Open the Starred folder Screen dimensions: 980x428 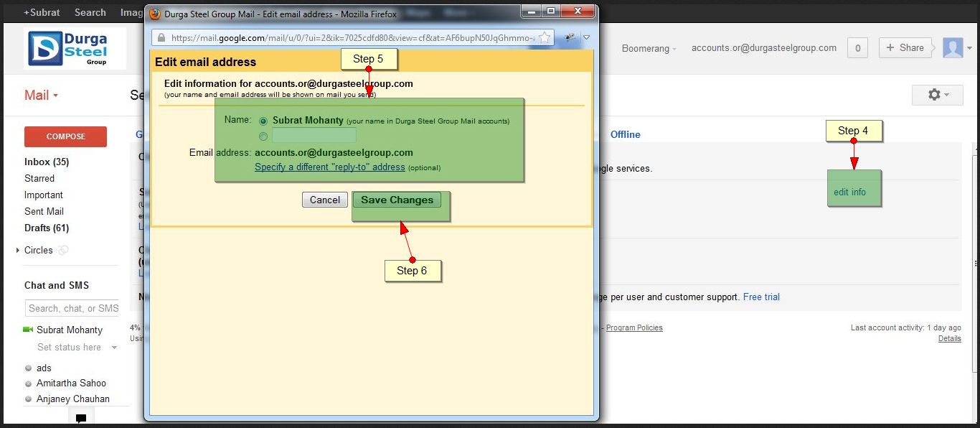click(x=39, y=178)
